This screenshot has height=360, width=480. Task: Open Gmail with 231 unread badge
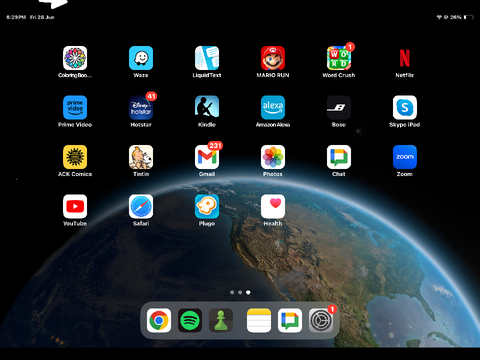pyautogui.click(x=207, y=157)
